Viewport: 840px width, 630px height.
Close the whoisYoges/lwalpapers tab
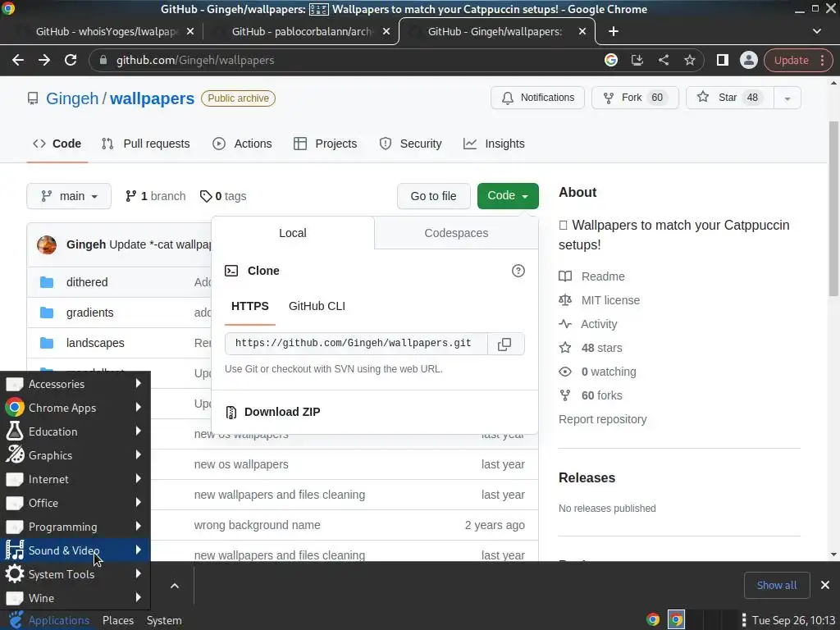point(190,32)
